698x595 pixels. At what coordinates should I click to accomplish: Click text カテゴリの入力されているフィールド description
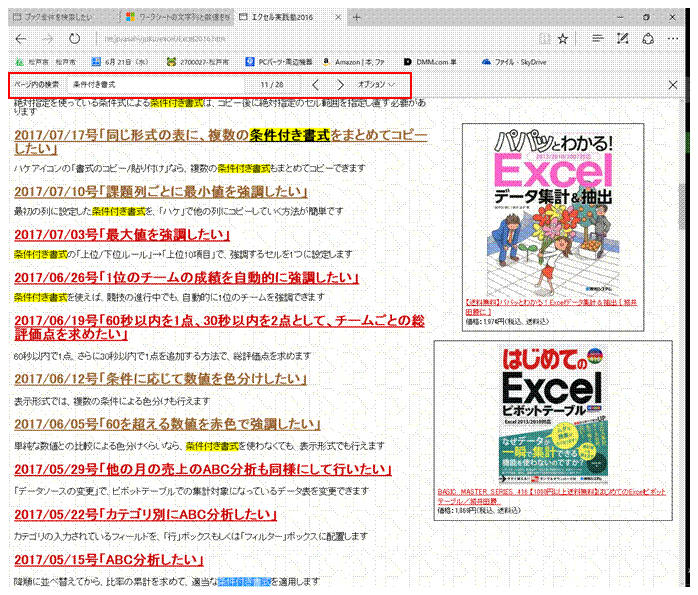191,536
